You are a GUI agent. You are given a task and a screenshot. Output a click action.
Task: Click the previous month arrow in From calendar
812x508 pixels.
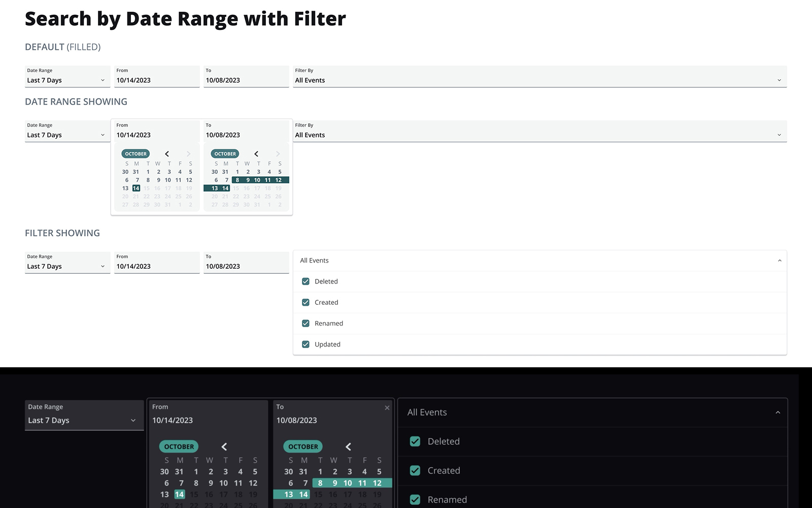tap(167, 153)
